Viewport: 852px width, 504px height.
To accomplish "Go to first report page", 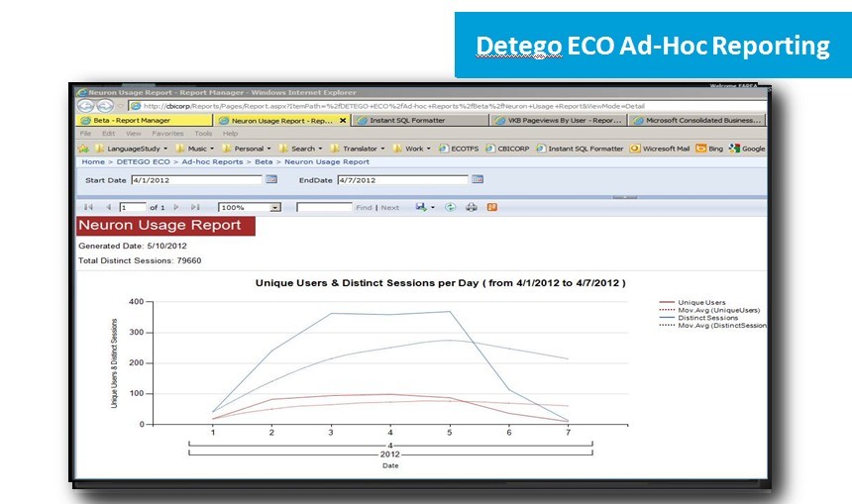I will tap(88, 207).
